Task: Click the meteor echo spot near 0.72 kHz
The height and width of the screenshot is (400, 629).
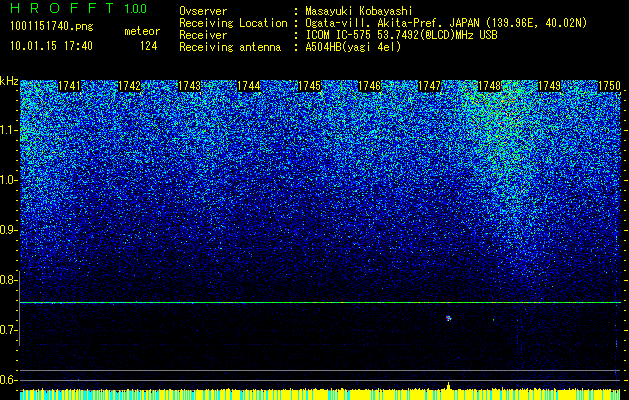Action: (448, 318)
